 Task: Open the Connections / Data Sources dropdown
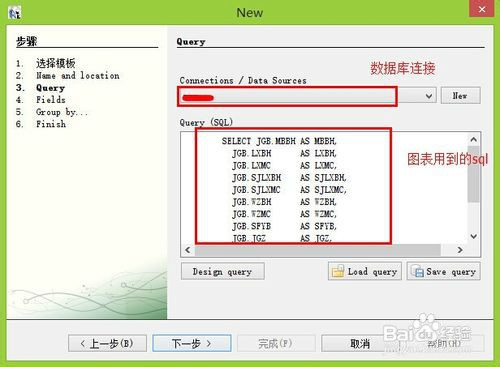pyautogui.click(x=429, y=96)
